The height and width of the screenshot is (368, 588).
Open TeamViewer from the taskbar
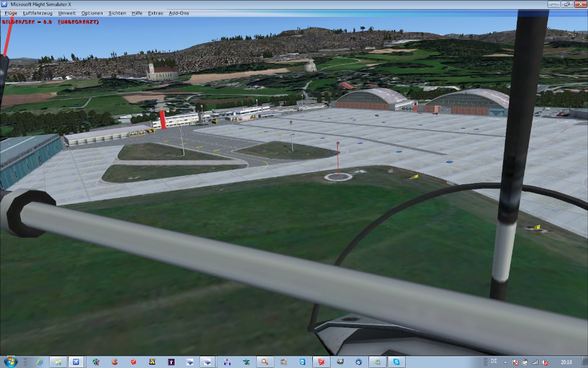[302, 362]
